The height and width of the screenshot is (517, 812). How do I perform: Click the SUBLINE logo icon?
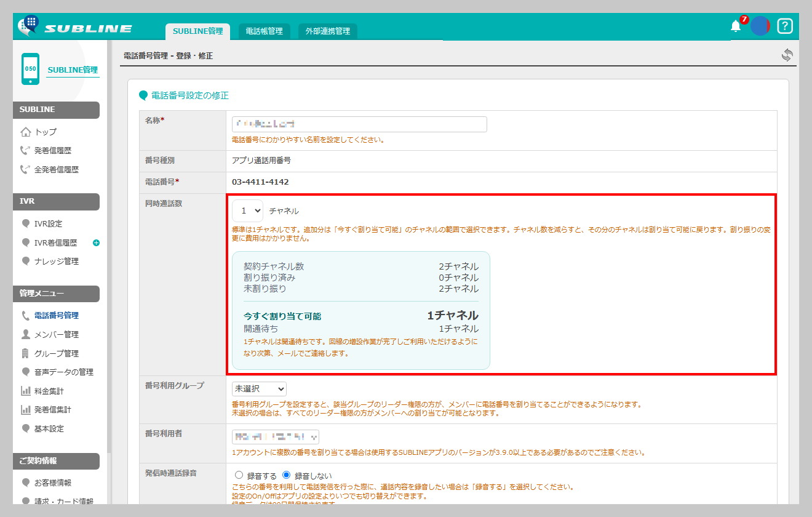point(28,25)
